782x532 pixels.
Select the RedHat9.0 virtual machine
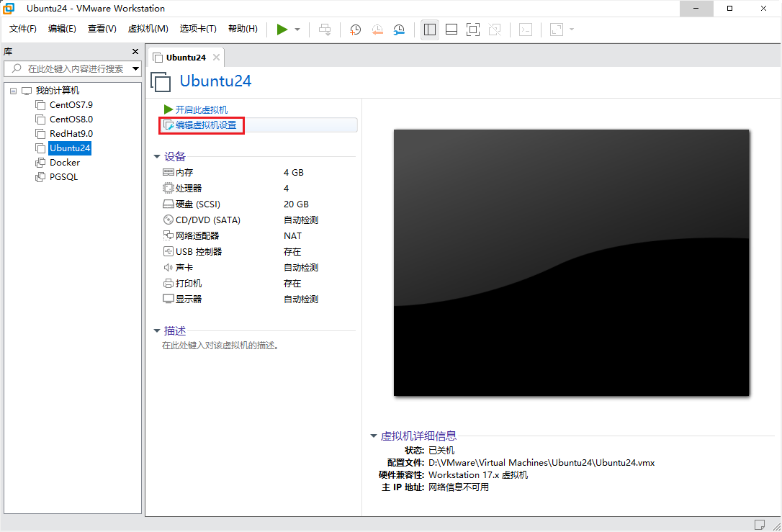pyautogui.click(x=71, y=134)
